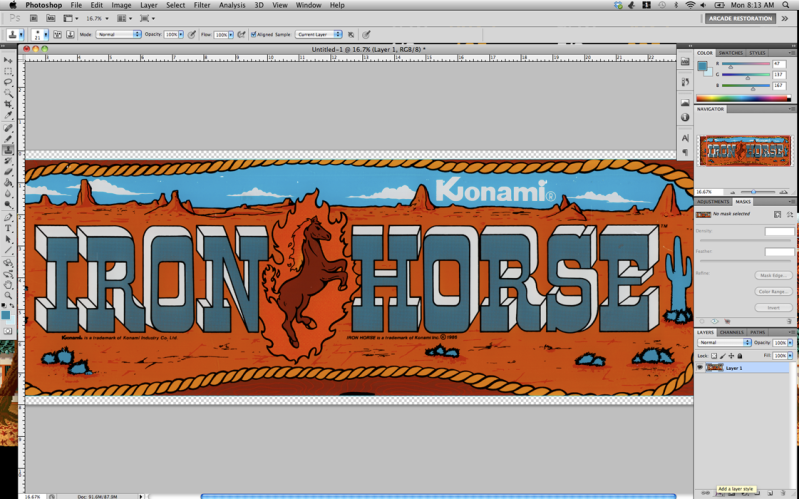Click foreground color swatch in Color panel
The width and height of the screenshot is (799, 499).
[702, 66]
